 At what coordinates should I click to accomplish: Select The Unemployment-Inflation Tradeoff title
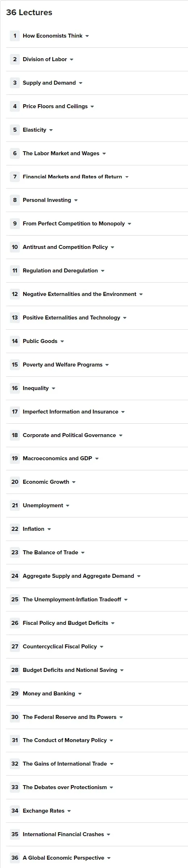click(x=72, y=600)
